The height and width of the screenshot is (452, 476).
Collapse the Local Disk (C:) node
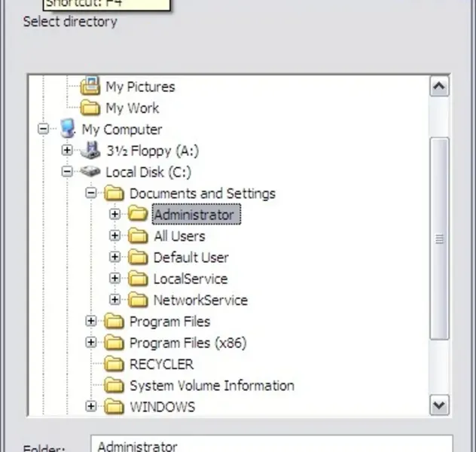pos(67,172)
